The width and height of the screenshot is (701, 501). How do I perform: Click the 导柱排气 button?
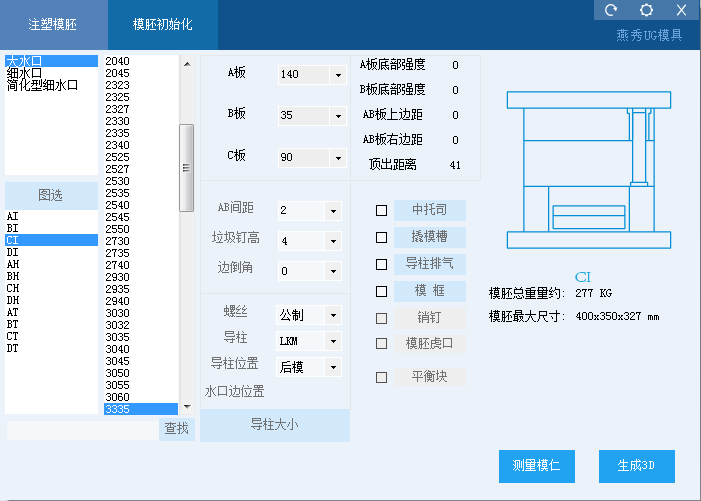430,264
